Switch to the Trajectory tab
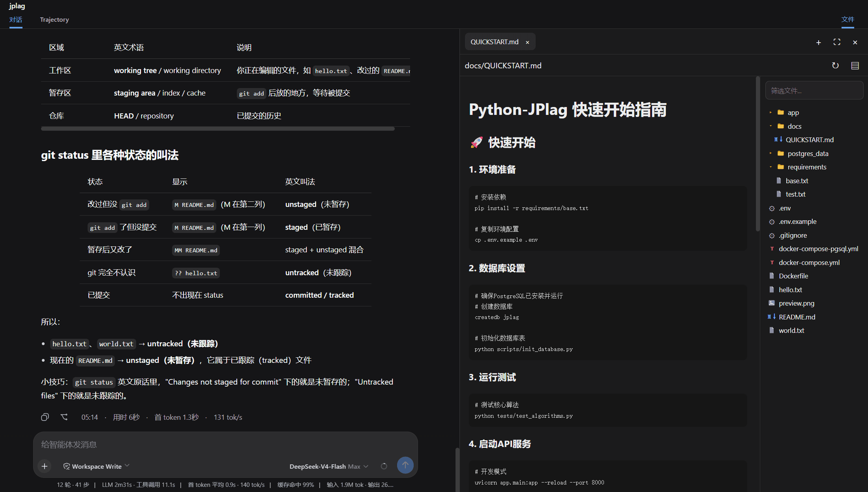Viewport: 868px width, 492px height. (x=54, y=19)
